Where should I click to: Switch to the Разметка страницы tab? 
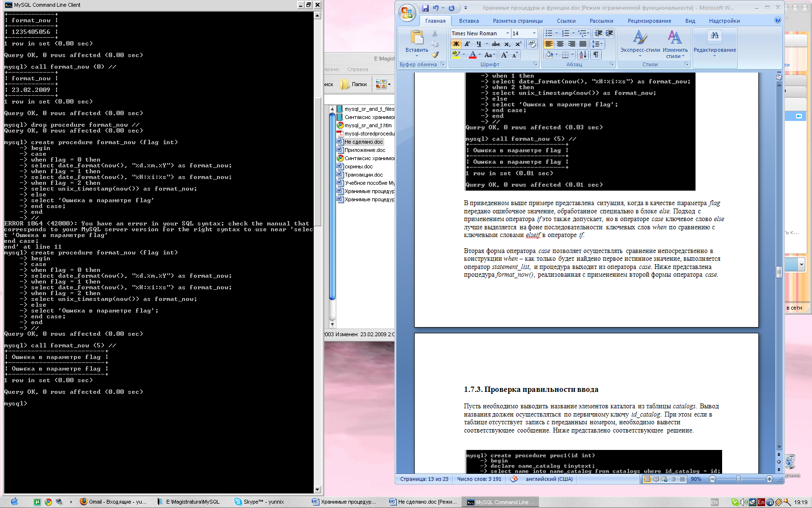coord(518,21)
